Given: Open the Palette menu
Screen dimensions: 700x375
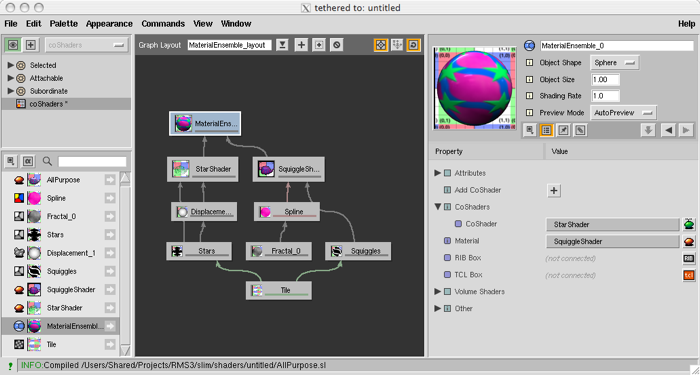Looking at the screenshot, I should pyautogui.click(x=63, y=24).
